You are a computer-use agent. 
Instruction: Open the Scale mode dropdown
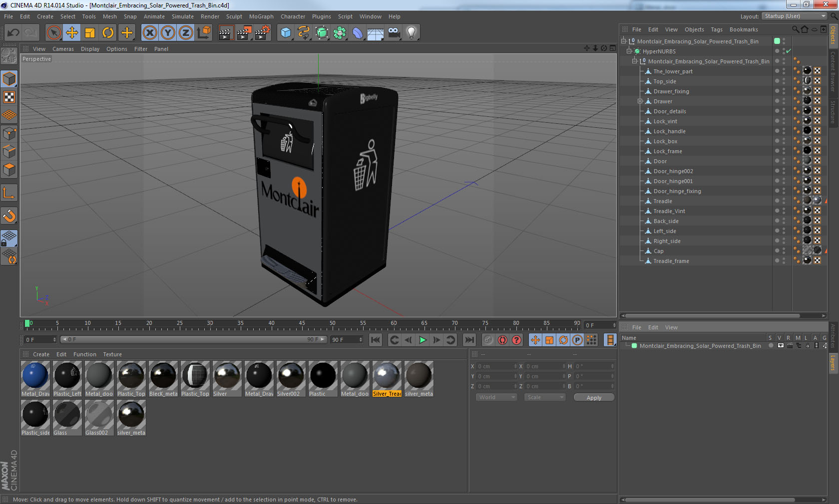click(545, 397)
